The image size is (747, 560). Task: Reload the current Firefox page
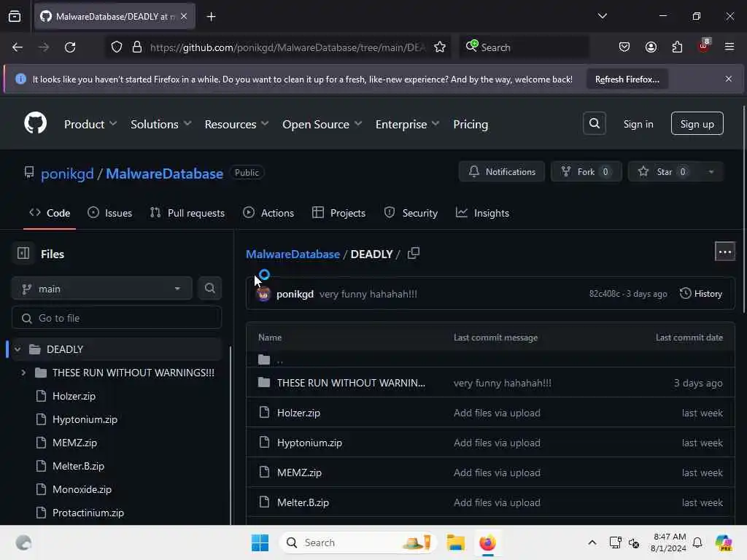[70, 47]
